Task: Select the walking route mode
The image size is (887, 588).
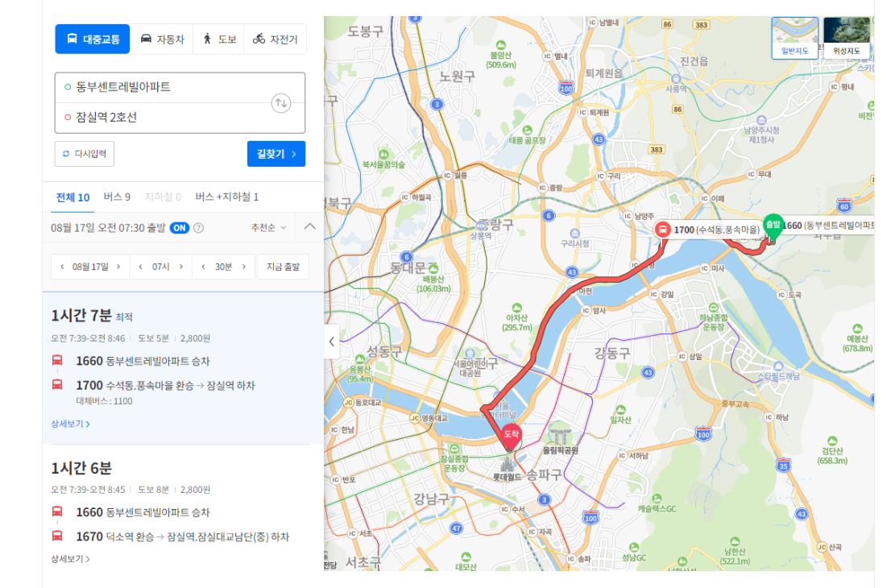Action: point(218,39)
